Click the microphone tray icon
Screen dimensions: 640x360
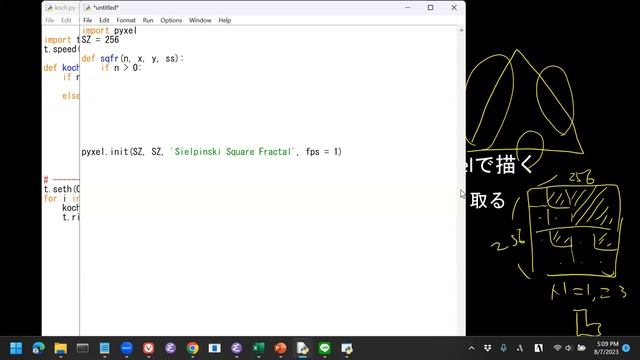pyautogui.click(x=503, y=348)
